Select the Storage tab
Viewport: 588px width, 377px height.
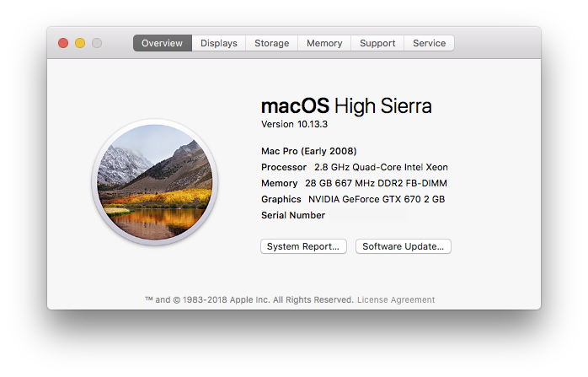[x=272, y=43]
